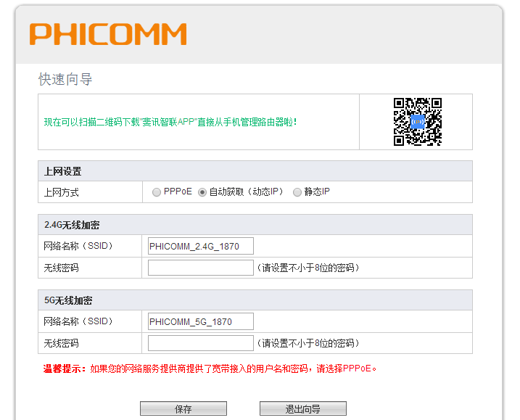Click the 上网设置 section header

pyautogui.click(x=255, y=171)
